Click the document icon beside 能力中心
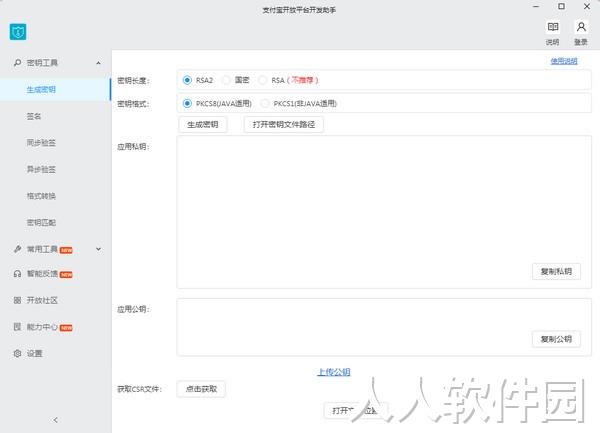Viewport: 600px width, 433px height. pyautogui.click(x=17, y=327)
